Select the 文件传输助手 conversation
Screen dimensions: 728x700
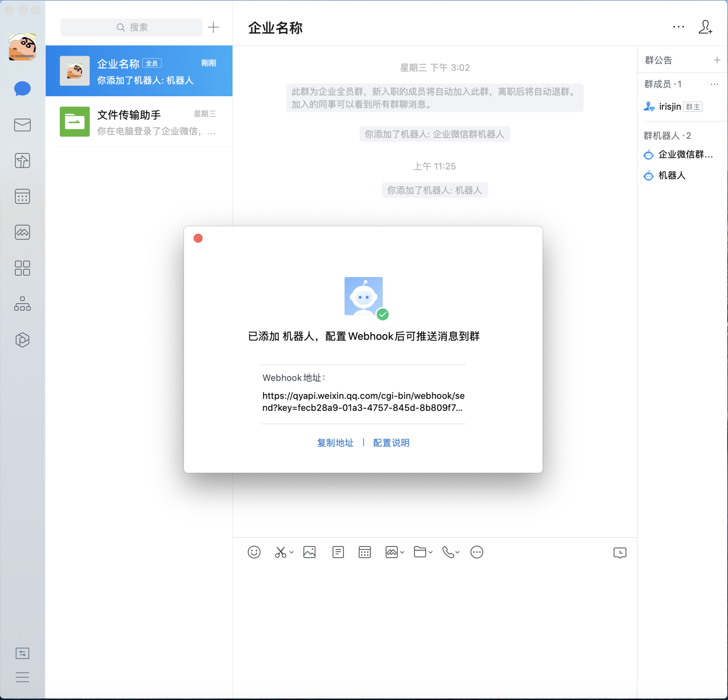139,122
